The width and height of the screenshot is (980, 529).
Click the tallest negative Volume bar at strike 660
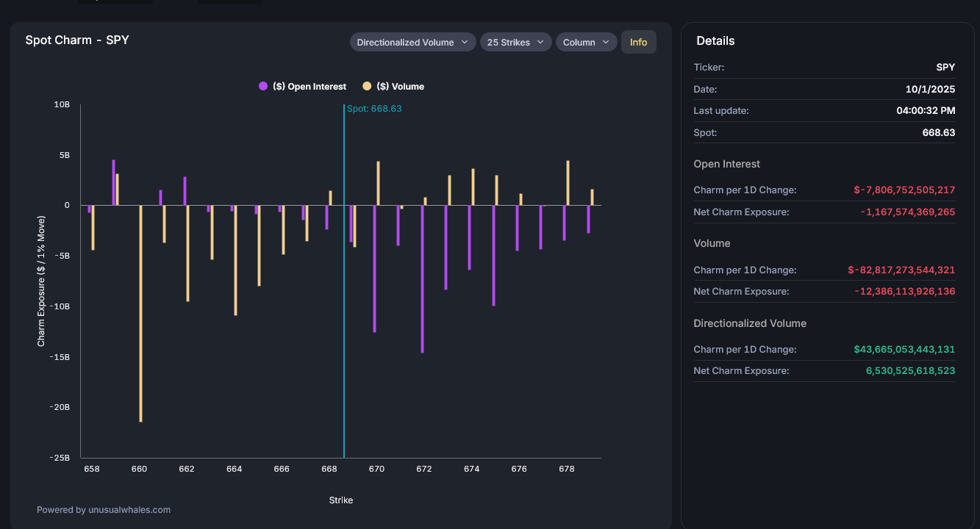click(140, 313)
